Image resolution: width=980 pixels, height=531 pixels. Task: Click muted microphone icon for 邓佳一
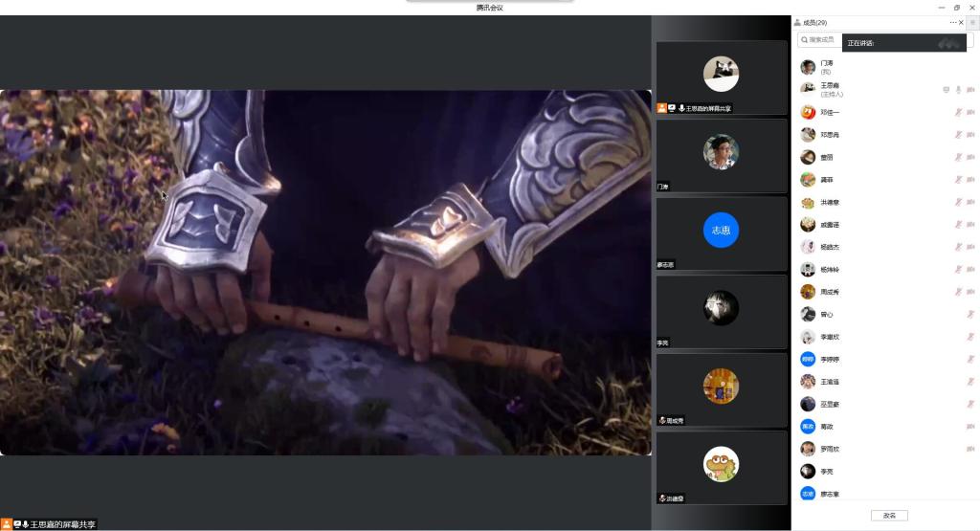pos(958,113)
